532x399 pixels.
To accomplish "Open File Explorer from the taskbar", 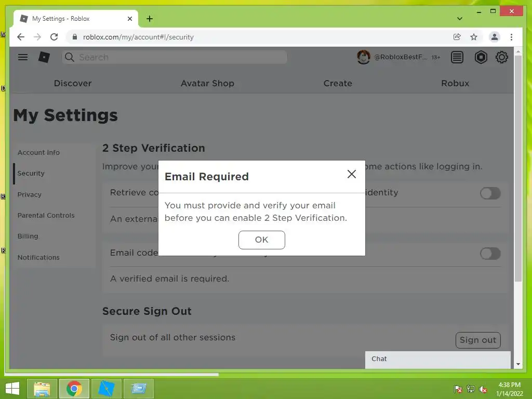I will 42,389.
